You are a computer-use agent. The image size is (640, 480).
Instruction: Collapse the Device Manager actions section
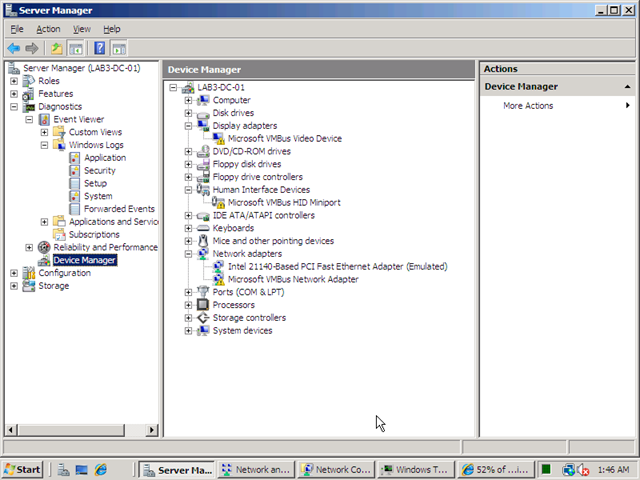627,87
